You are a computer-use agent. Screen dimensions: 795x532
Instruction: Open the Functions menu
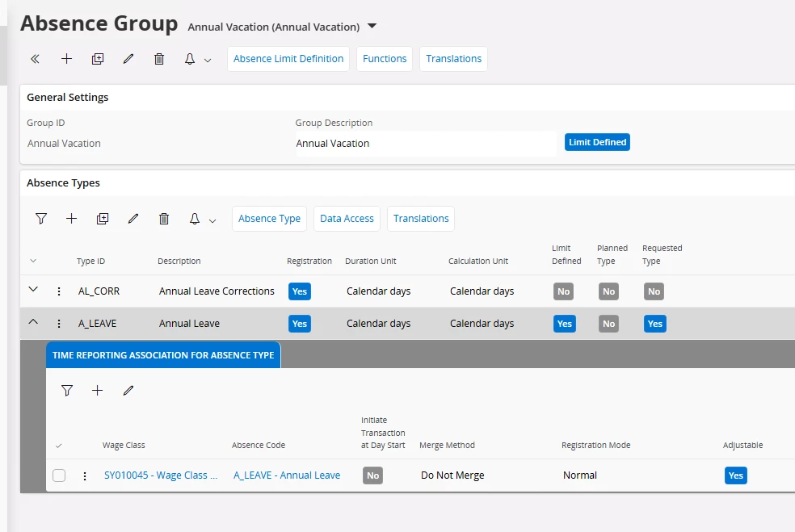click(385, 59)
